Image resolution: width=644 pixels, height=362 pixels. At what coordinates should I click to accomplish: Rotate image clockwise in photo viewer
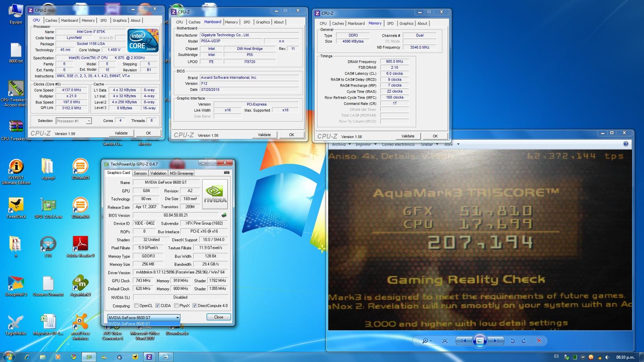tap(524, 341)
